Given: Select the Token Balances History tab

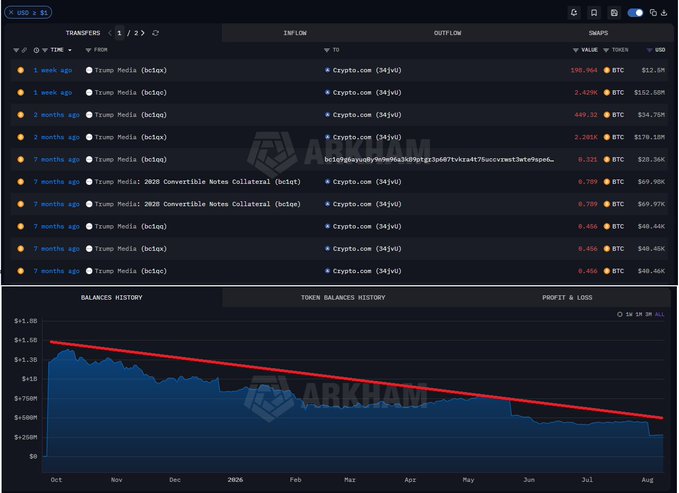Looking at the screenshot, I should pos(343,298).
